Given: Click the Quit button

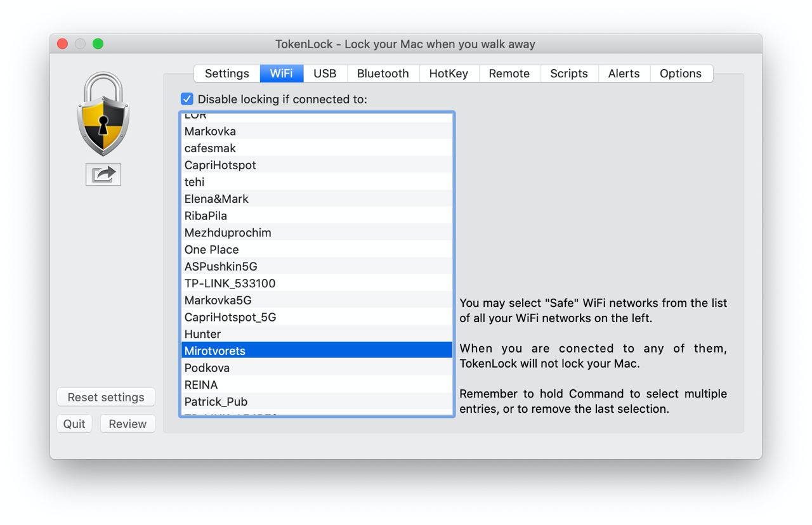Looking at the screenshot, I should (x=74, y=424).
